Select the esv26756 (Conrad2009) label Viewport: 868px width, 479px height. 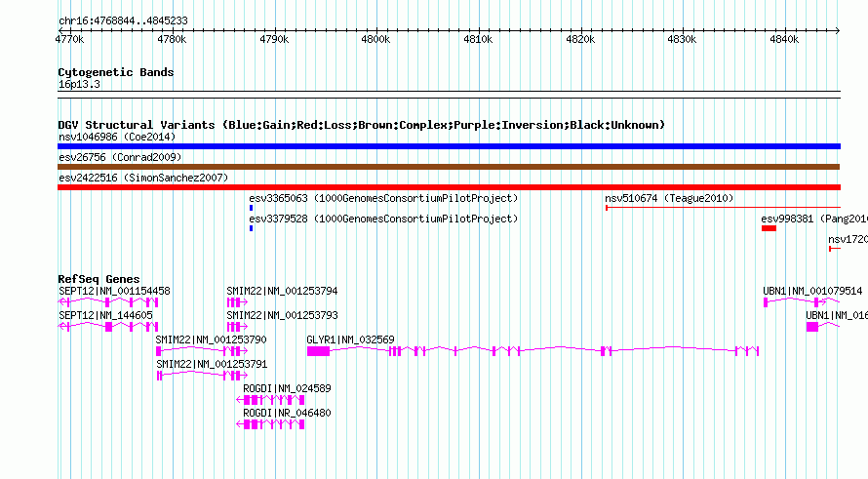pos(120,157)
